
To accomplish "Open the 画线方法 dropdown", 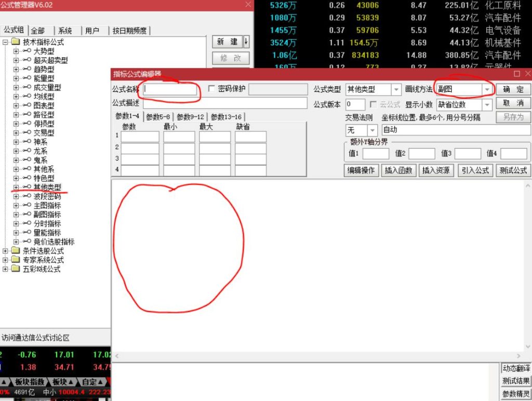I will pos(487,90).
